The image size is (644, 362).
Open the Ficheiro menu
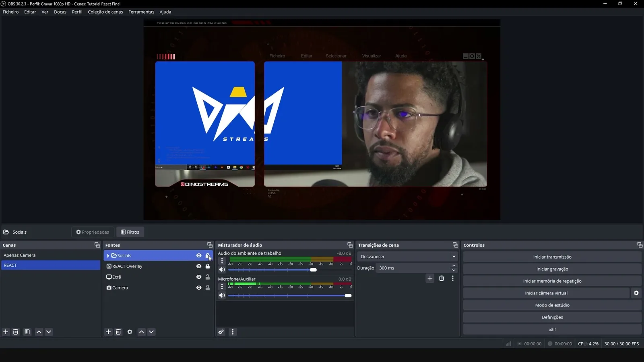coord(11,12)
